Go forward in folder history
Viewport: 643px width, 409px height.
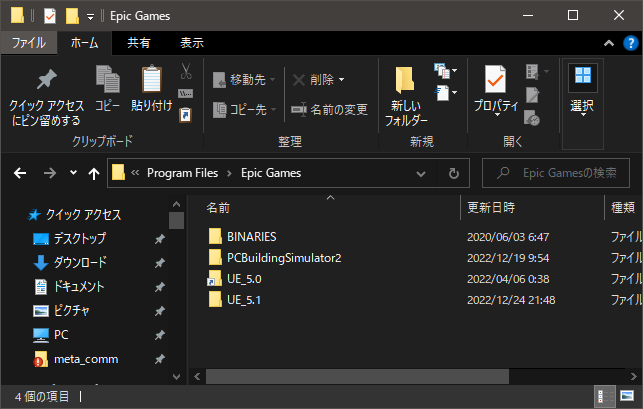(x=50, y=173)
